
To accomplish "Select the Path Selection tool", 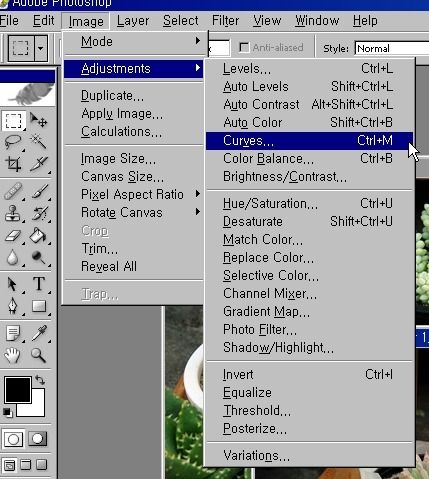I will (x=13, y=284).
